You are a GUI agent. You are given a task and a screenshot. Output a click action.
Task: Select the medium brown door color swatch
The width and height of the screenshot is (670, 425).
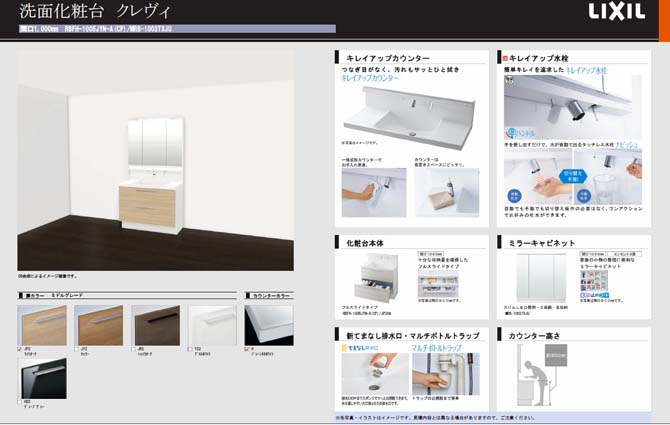tap(99, 325)
